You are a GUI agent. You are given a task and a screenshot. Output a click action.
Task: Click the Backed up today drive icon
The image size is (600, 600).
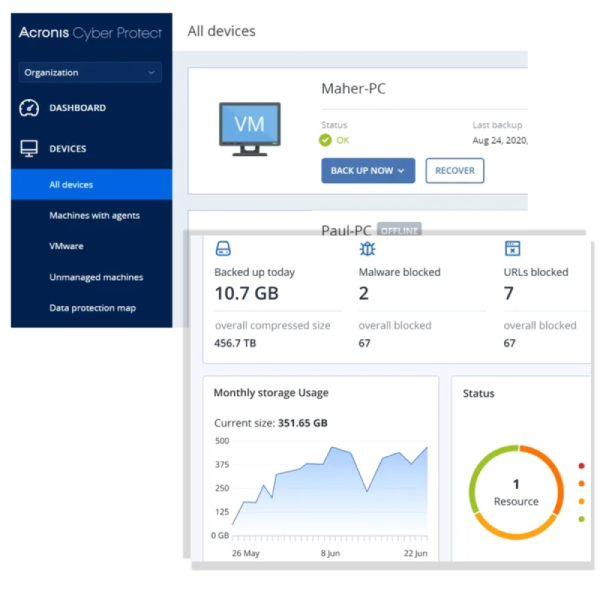(223, 248)
